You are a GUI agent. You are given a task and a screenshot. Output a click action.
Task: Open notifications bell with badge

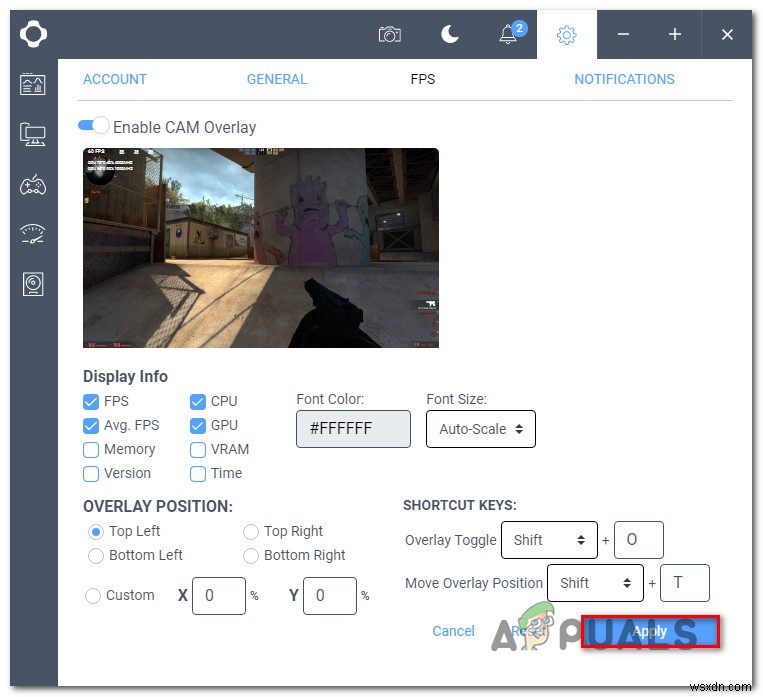tap(512, 33)
